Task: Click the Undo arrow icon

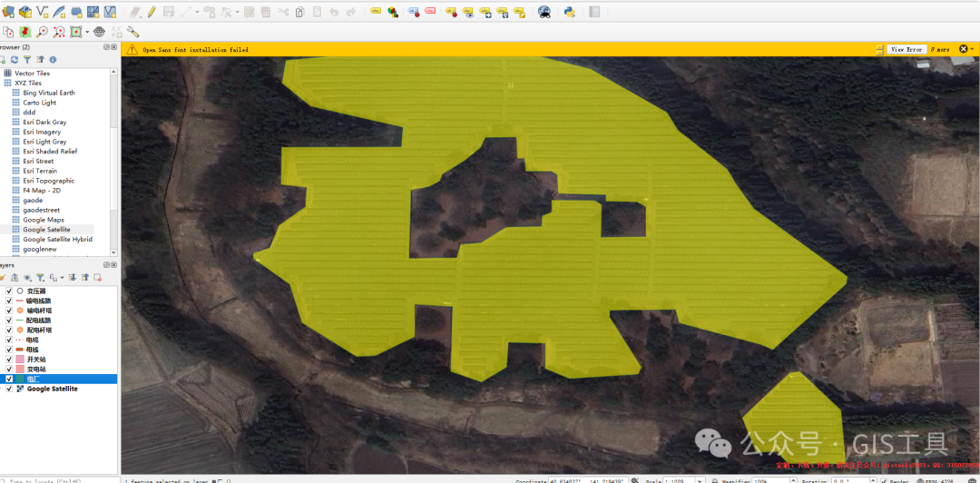Action: pos(334,11)
